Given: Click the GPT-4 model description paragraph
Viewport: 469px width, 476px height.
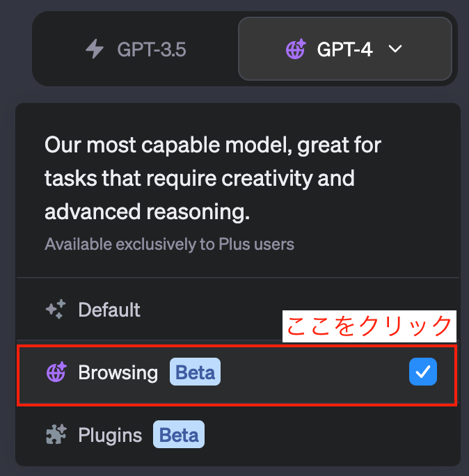Looking at the screenshot, I should click(212, 178).
